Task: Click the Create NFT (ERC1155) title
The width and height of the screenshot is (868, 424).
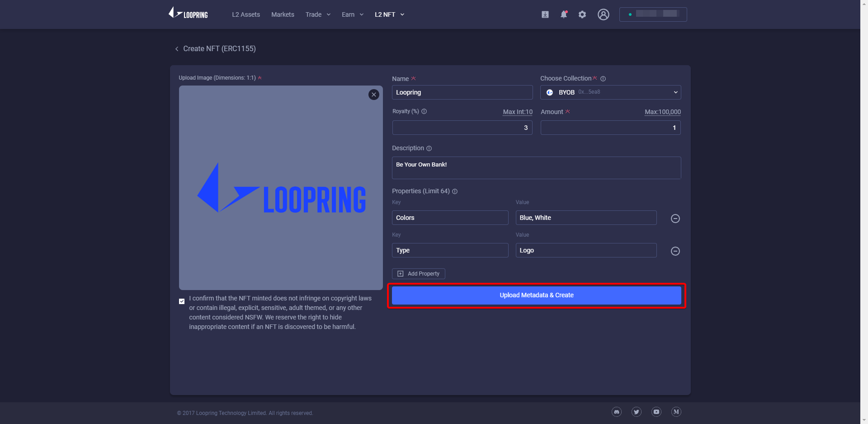Action: pyautogui.click(x=219, y=49)
